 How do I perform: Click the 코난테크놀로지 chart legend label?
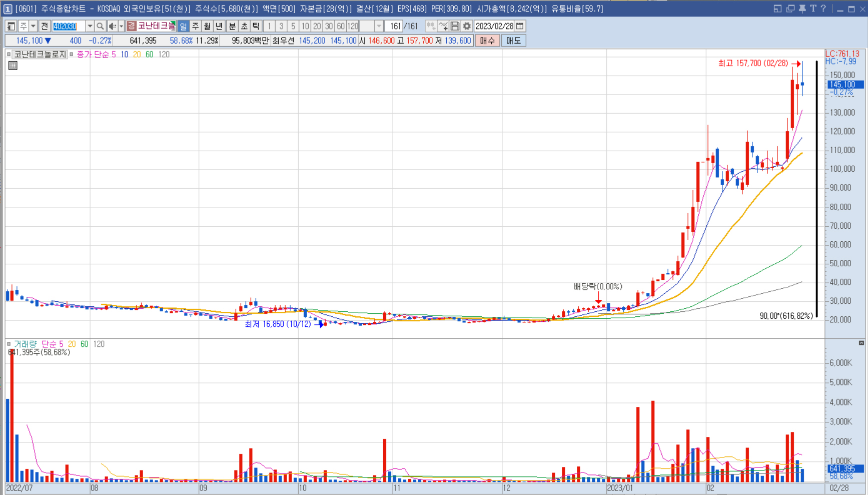click(40, 54)
